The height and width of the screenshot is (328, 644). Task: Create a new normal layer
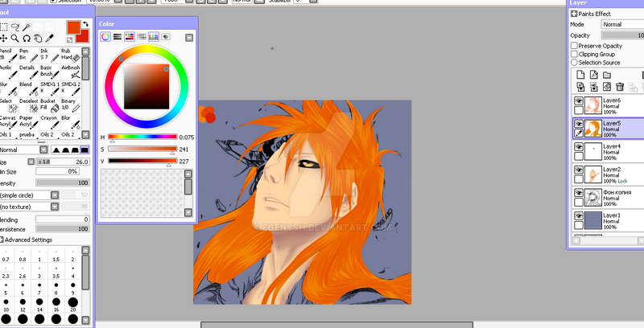580,75
